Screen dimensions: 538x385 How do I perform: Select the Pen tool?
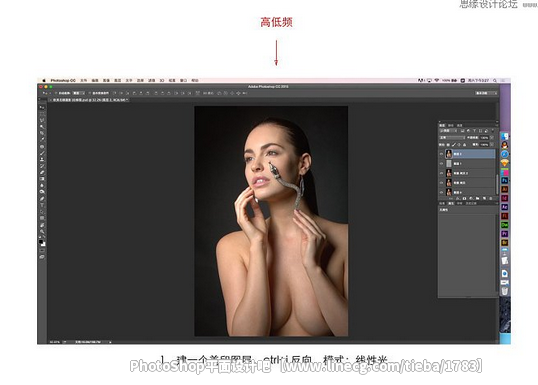(42, 198)
